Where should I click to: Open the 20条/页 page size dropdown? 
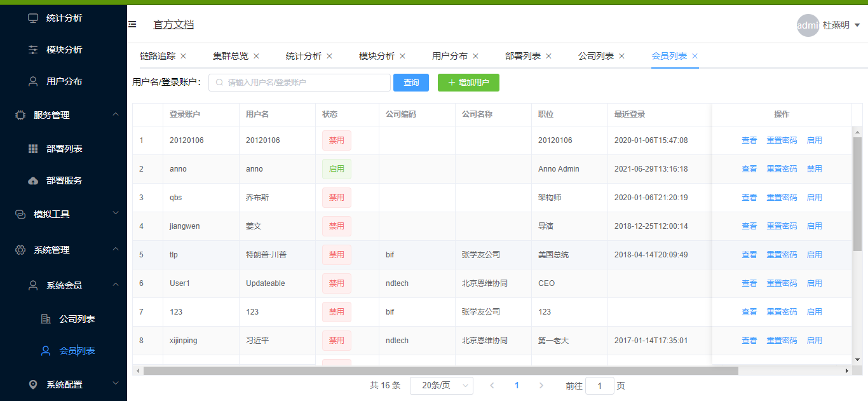[x=442, y=386]
